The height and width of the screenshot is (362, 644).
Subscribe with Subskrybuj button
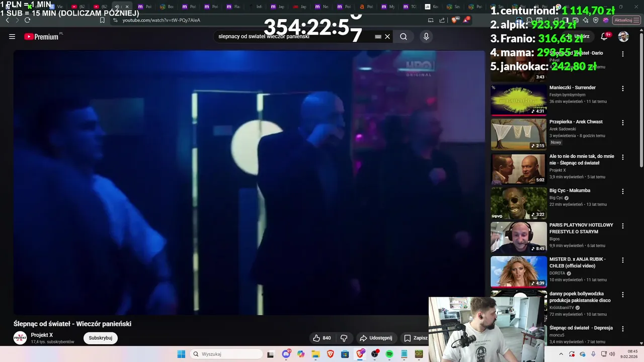click(101, 338)
